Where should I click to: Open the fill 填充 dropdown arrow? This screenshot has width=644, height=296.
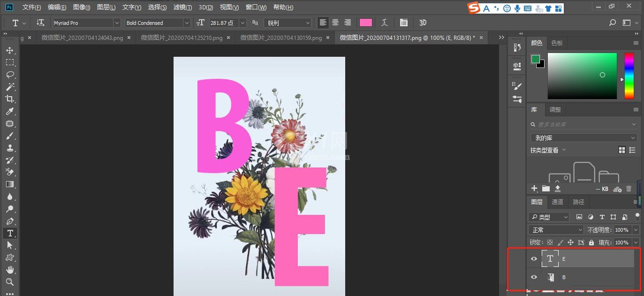tap(636, 243)
